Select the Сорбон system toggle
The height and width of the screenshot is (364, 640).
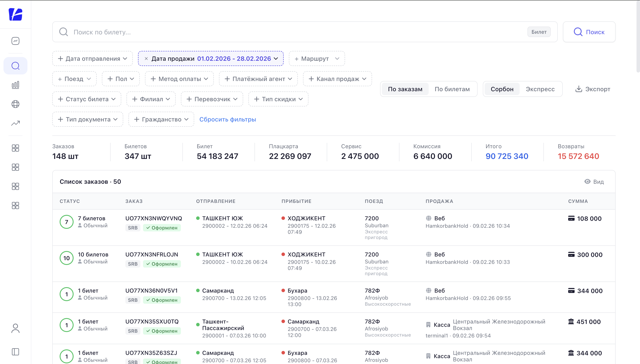pyautogui.click(x=502, y=89)
